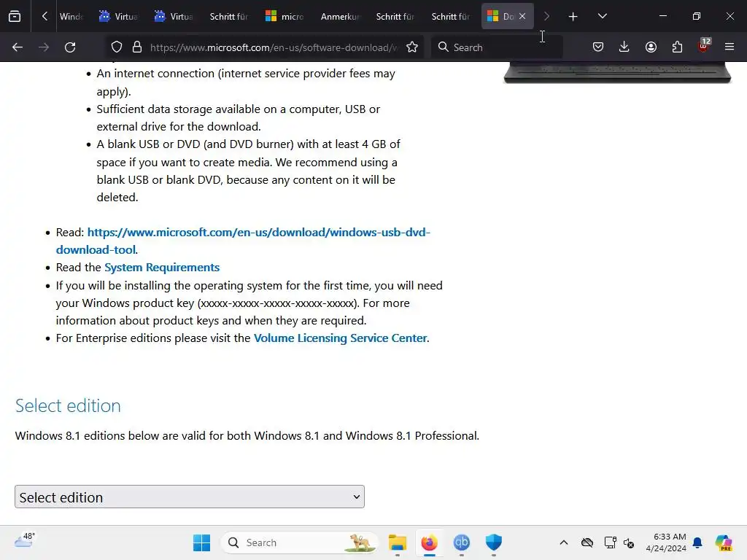The image size is (747, 560).
Task: Save page to Pocket
Action: tap(598, 47)
